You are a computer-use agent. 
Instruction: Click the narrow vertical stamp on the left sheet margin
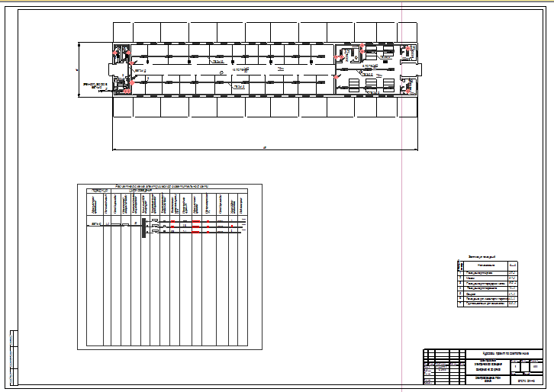tap(14, 358)
